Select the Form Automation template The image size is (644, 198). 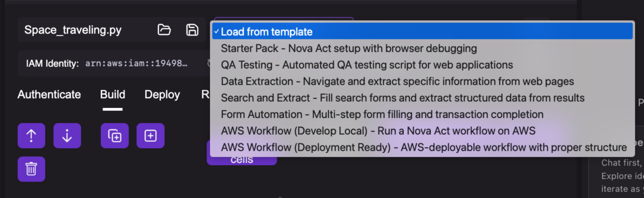pos(382,114)
